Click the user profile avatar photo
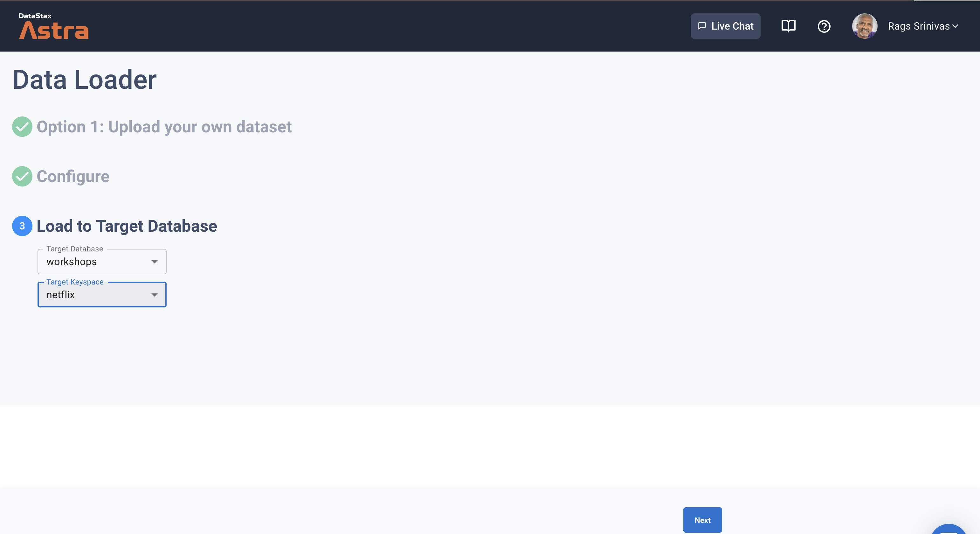980x534 pixels. (x=864, y=26)
